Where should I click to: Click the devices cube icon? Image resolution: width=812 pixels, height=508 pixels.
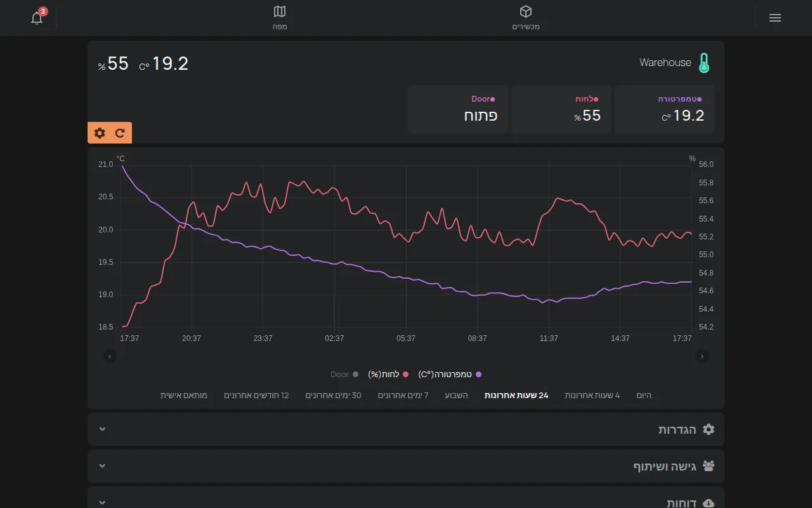click(526, 11)
